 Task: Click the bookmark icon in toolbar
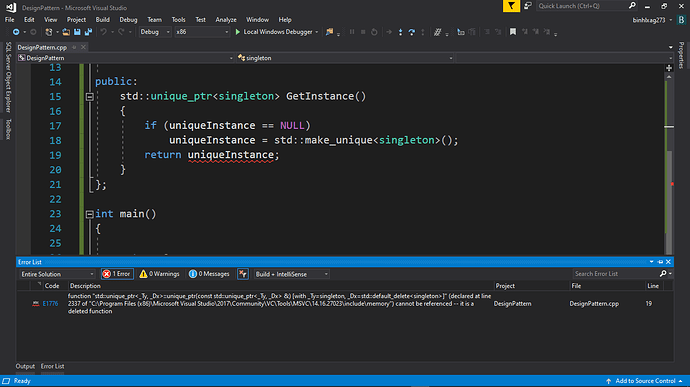tap(513, 32)
